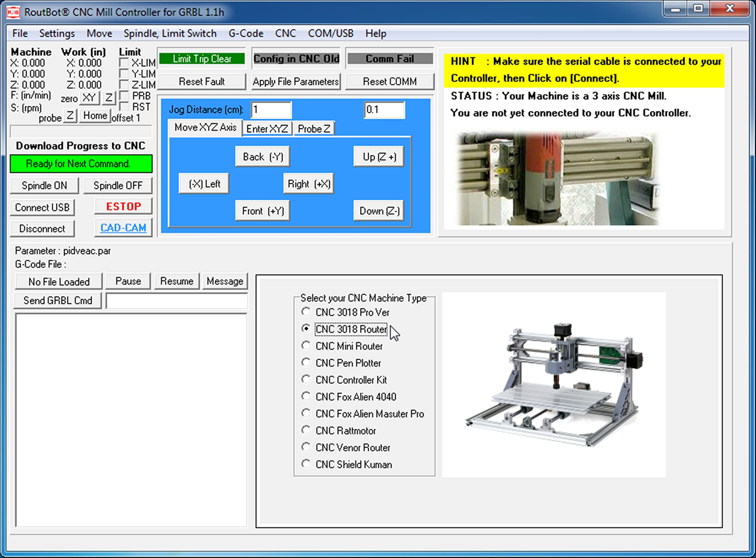This screenshot has height=558, width=756.
Task: Click the Limit Trip Clear indicator
Action: click(202, 59)
